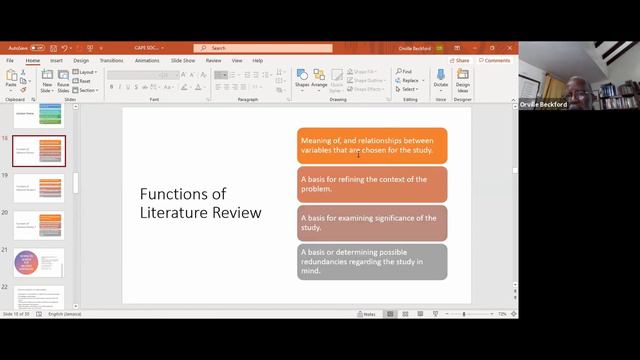Open the Select dropdown in Editing

coord(407,89)
